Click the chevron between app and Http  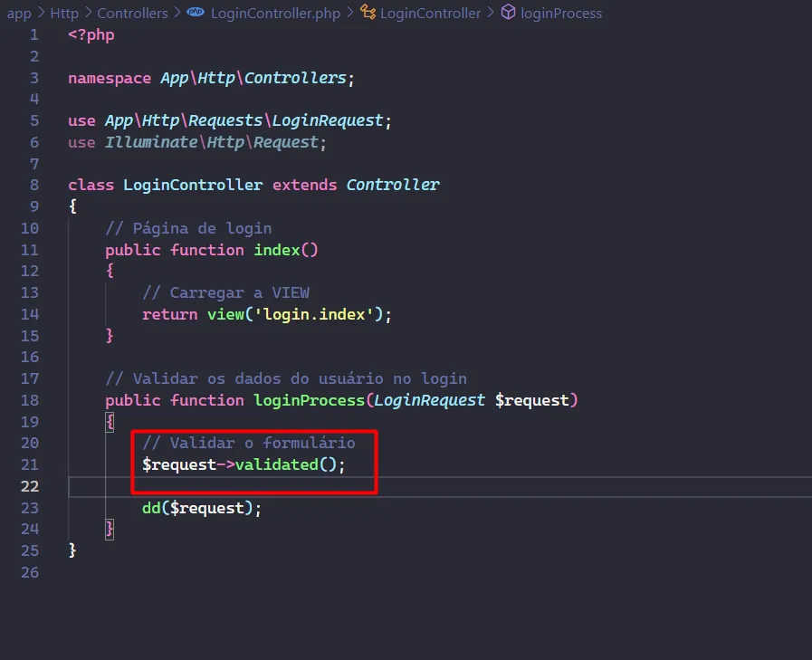tap(41, 13)
